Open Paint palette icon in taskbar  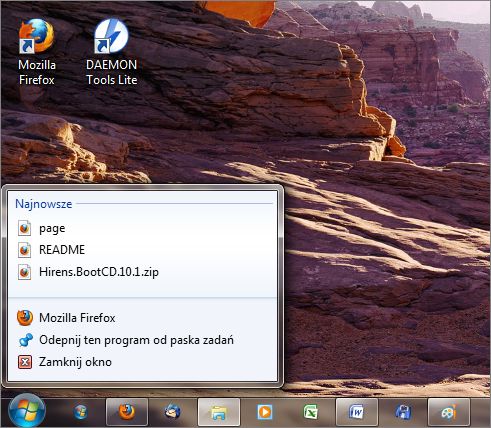(x=449, y=412)
